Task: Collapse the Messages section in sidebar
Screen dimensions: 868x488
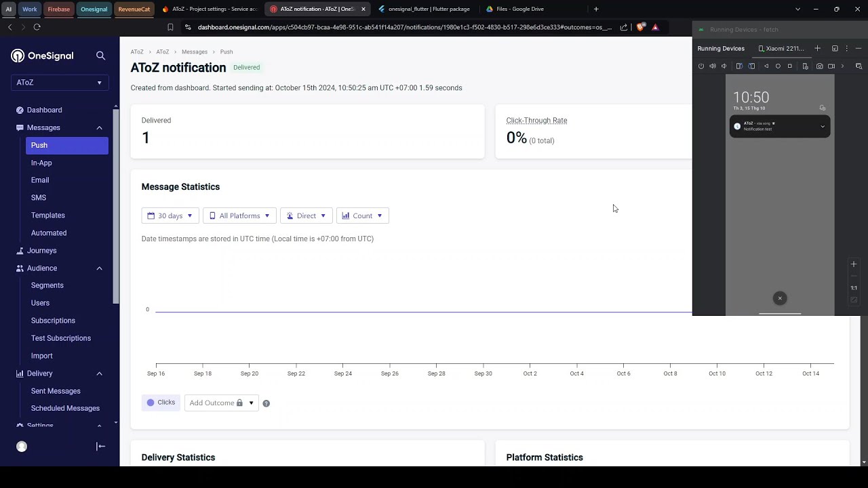Action: click(99, 127)
